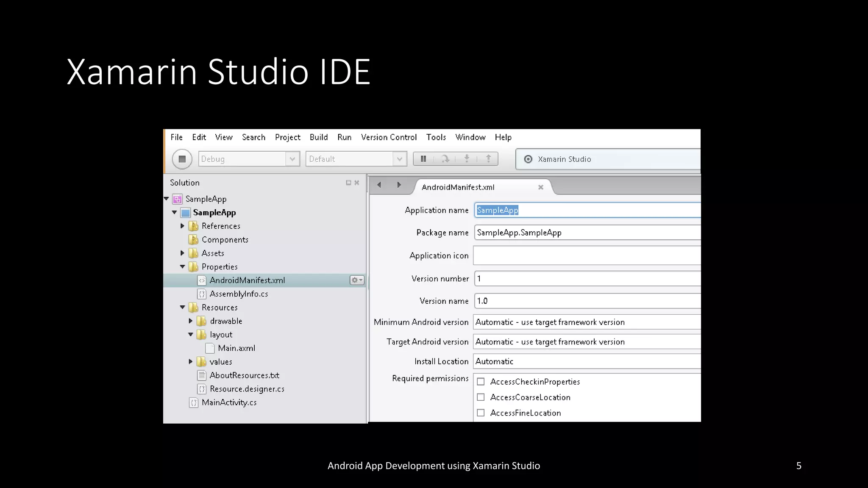Open the Version Control menu
Image resolution: width=868 pixels, height=488 pixels.
coord(389,137)
